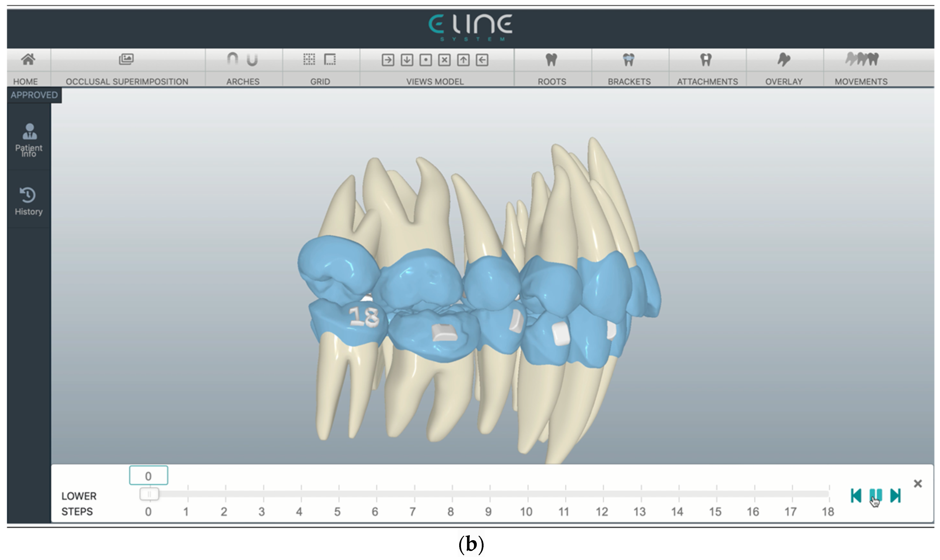Image resolution: width=940 pixels, height=560 pixels.
Task: Toggle the frame grid option
Action: click(330, 60)
